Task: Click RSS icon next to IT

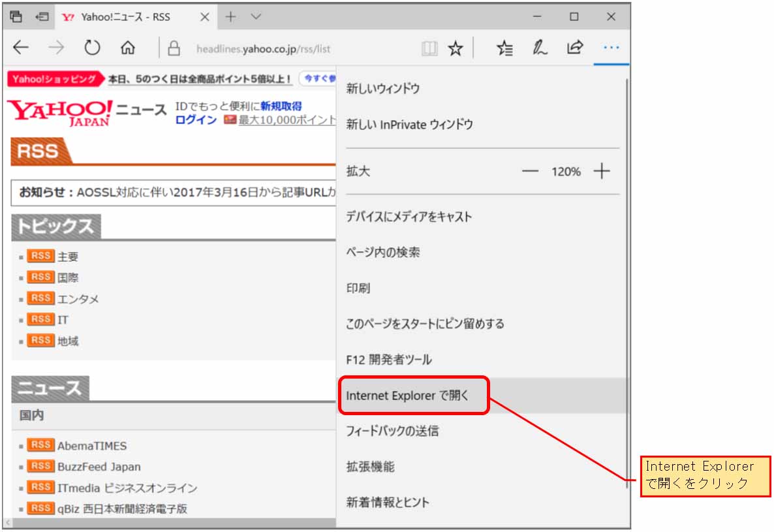Action: click(x=40, y=319)
